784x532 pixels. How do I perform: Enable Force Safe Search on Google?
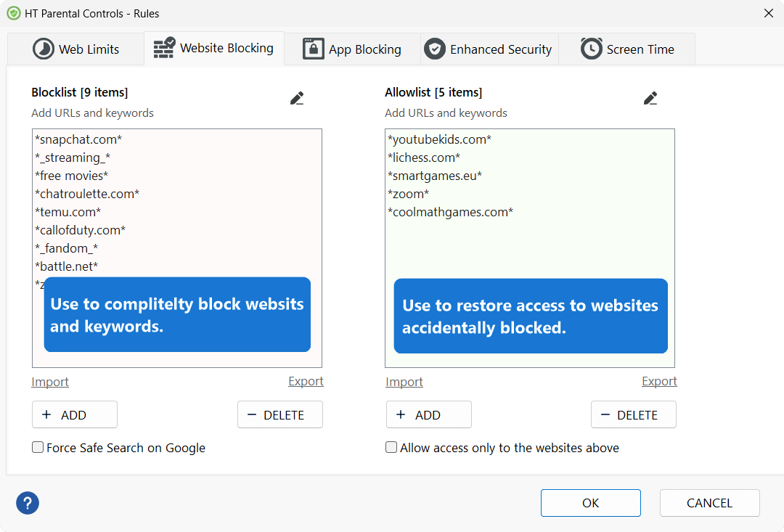click(38, 448)
